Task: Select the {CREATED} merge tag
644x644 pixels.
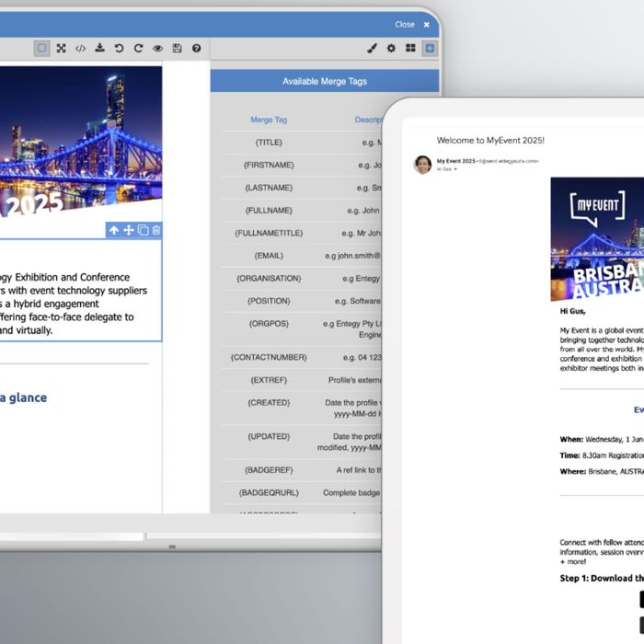Action: click(x=269, y=403)
